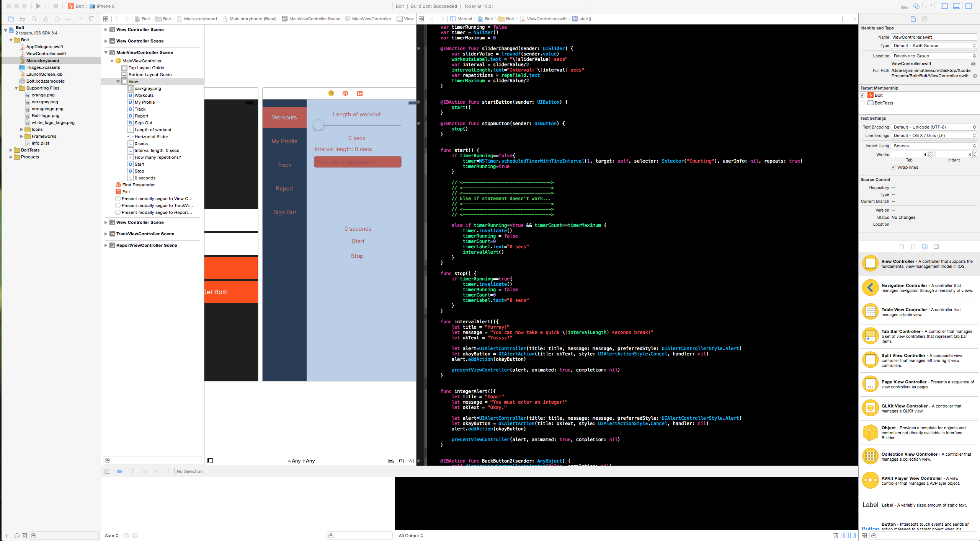Enable BoltTests target membership
980x541 pixels.
point(862,103)
